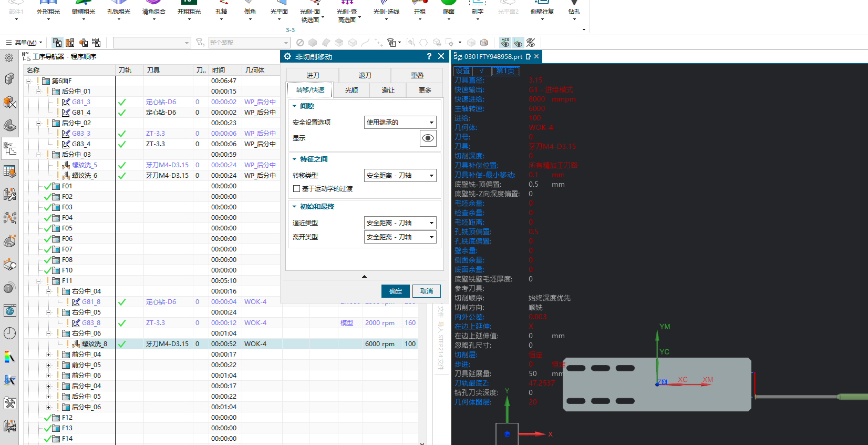This screenshot has width=868, height=445.
Task: Click the selection filter funnel icon
Action: pyautogui.click(x=200, y=43)
